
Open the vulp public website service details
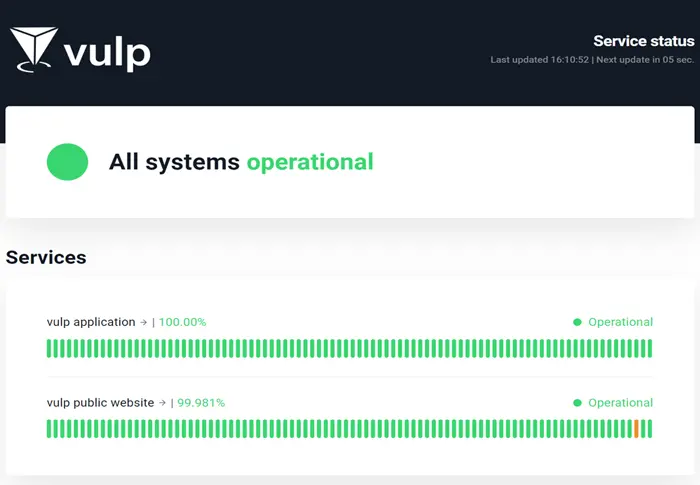pos(100,403)
